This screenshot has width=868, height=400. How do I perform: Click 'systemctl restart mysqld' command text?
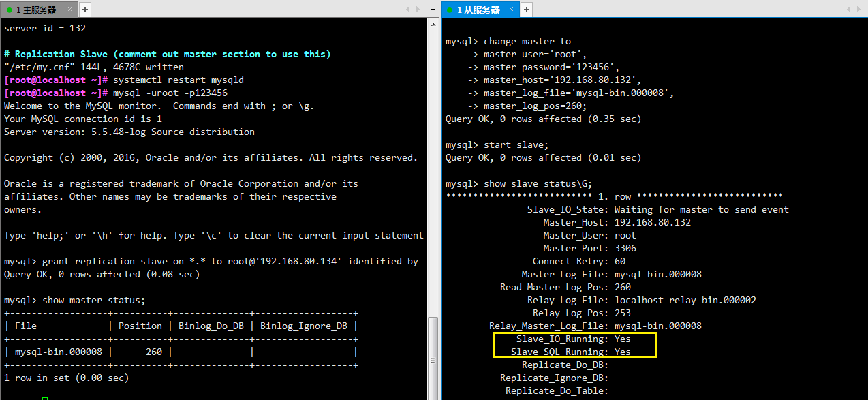[179, 80]
